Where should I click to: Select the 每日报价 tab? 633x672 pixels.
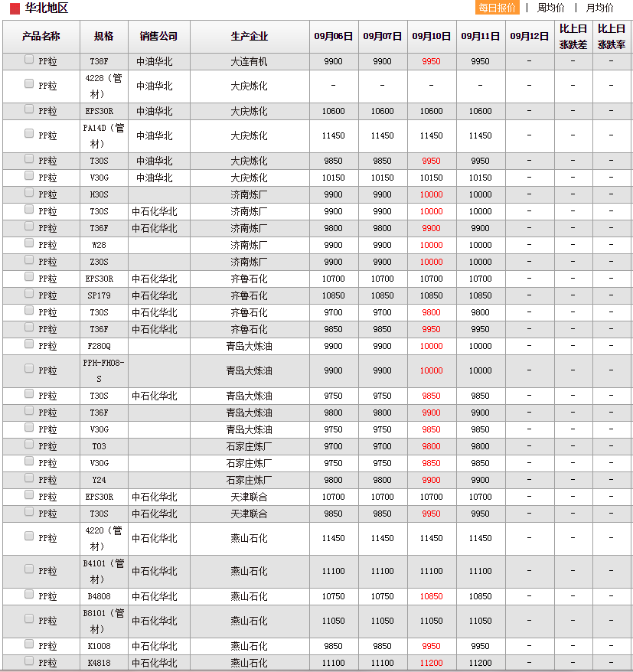498,8
